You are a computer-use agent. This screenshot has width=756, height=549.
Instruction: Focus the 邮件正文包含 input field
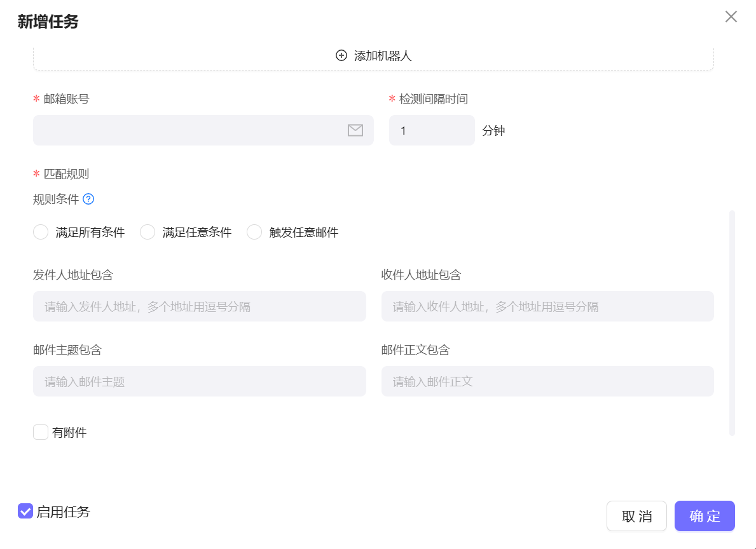[x=547, y=381]
